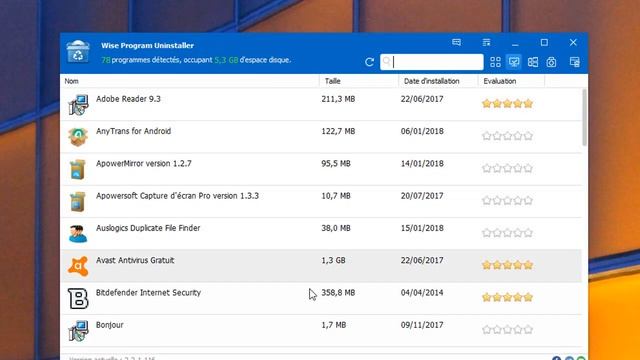Click the rightmost toolbar window icon

point(575,62)
